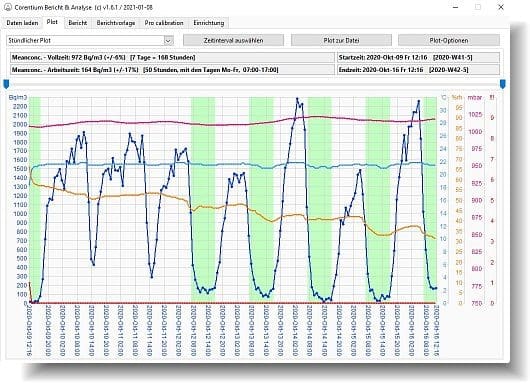Open the Einrichtung tab
Image resolution: width=530 pixels, height=383 pixels.
click(209, 23)
